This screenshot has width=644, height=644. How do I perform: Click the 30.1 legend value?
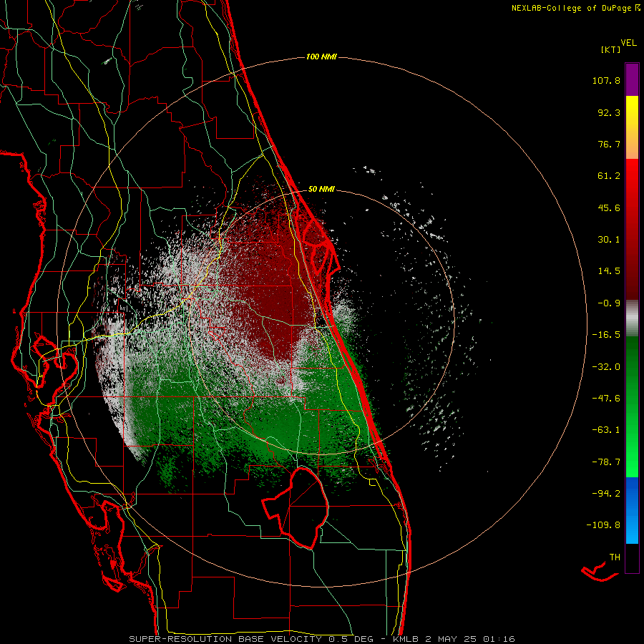609,240
